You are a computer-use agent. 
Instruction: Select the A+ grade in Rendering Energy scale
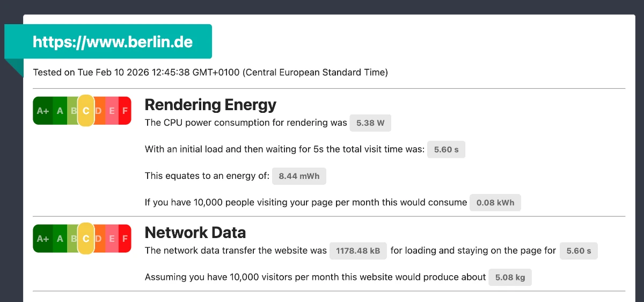click(43, 111)
